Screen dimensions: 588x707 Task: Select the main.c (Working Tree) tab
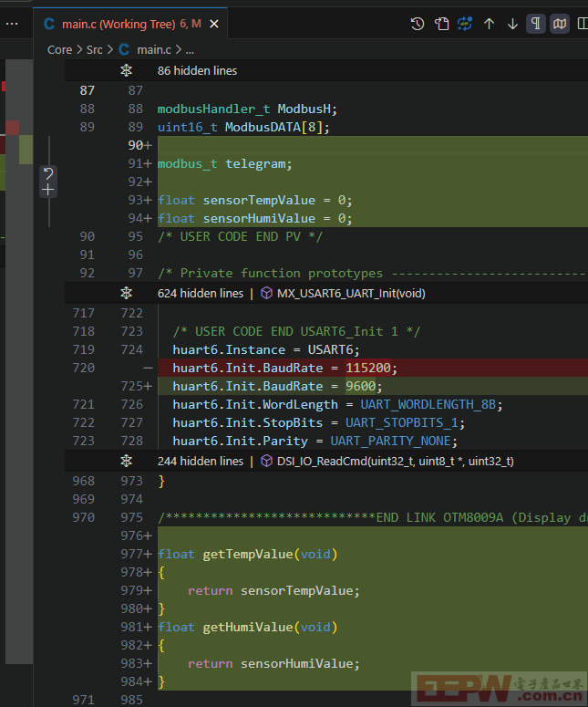130,24
